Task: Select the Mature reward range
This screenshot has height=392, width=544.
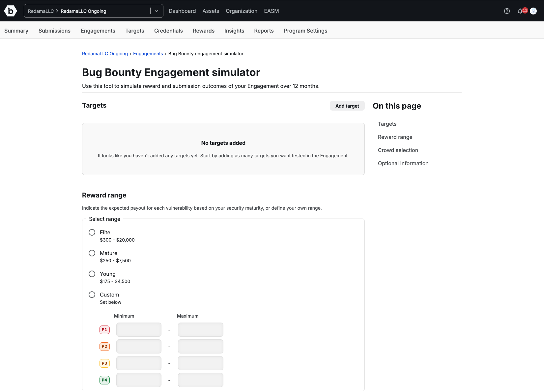Action: (x=92, y=253)
